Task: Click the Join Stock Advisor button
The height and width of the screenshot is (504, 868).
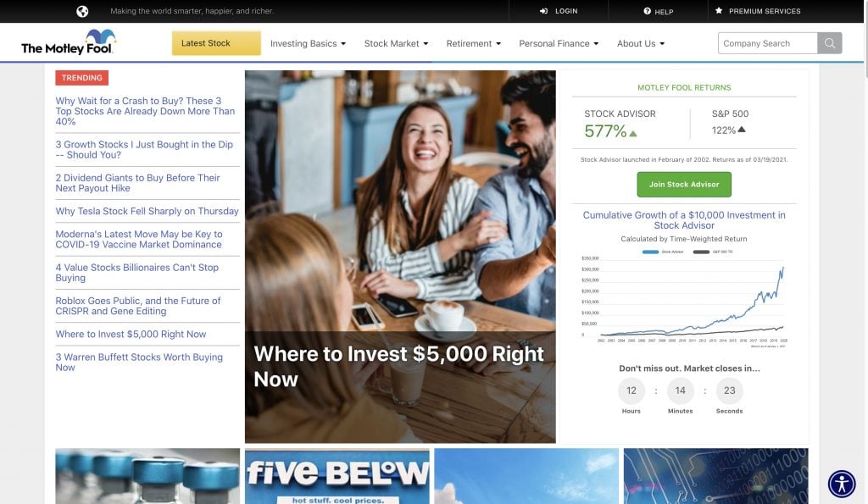Action: (684, 184)
